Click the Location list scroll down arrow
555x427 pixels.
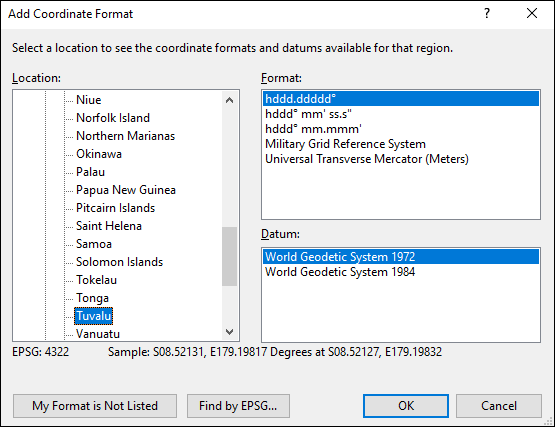(x=229, y=332)
